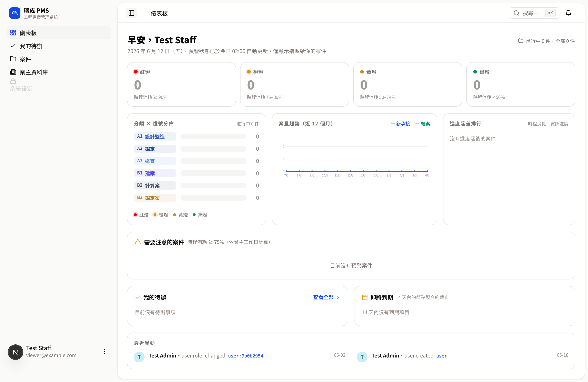Open 案件 in the sidebar
This screenshot has width=588, height=382.
[59, 59]
